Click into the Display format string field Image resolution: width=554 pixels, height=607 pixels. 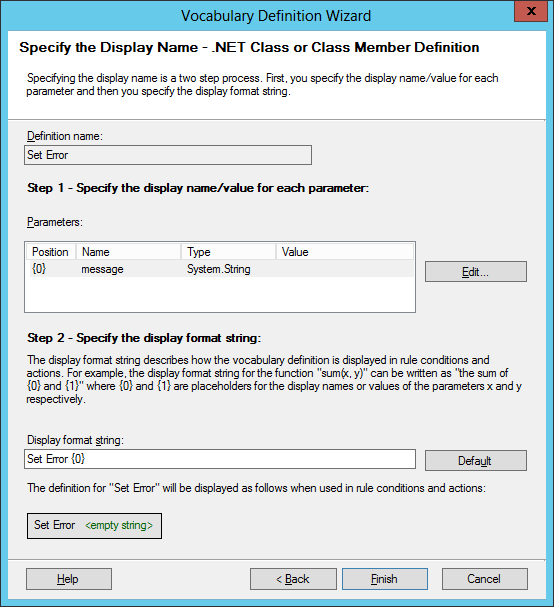click(x=220, y=459)
